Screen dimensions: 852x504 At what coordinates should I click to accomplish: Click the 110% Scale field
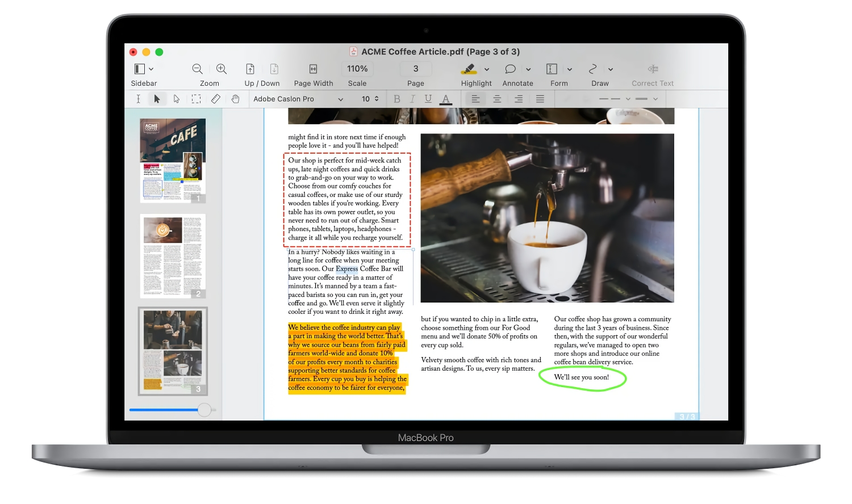point(357,69)
